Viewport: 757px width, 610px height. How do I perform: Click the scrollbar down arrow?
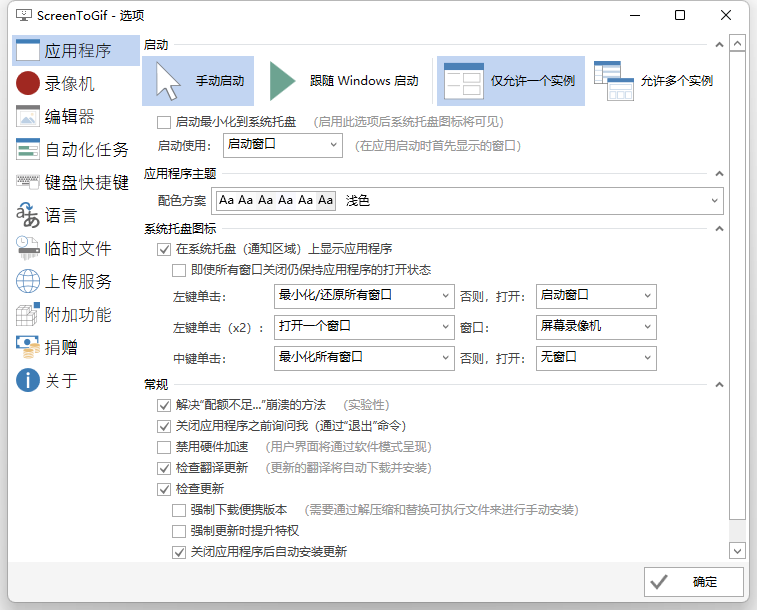click(737, 550)
